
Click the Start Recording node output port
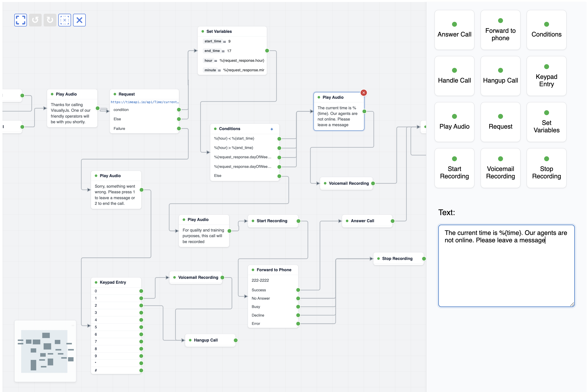pyautogui.click(x=299, y=221)
